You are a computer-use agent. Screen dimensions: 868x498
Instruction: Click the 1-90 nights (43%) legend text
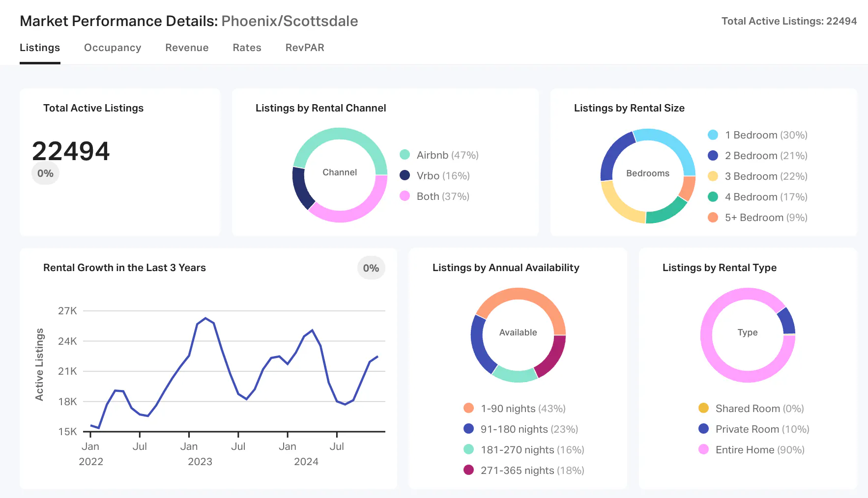523,409
